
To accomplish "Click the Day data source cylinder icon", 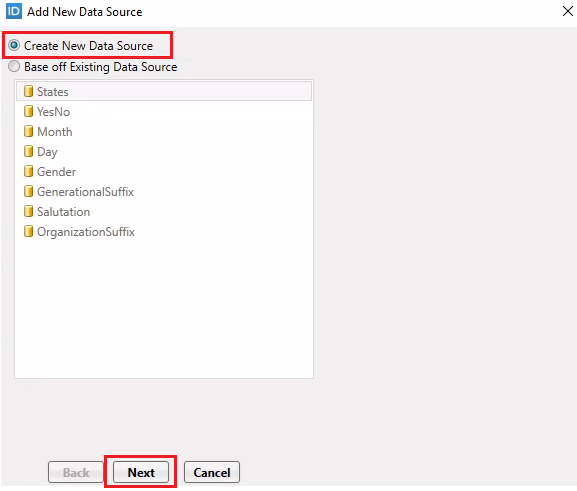I will coord(28,151).
